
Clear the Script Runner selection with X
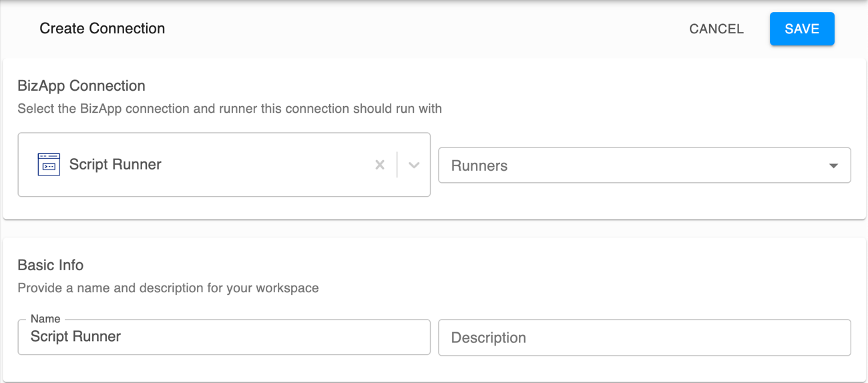[x=380, y=165]
